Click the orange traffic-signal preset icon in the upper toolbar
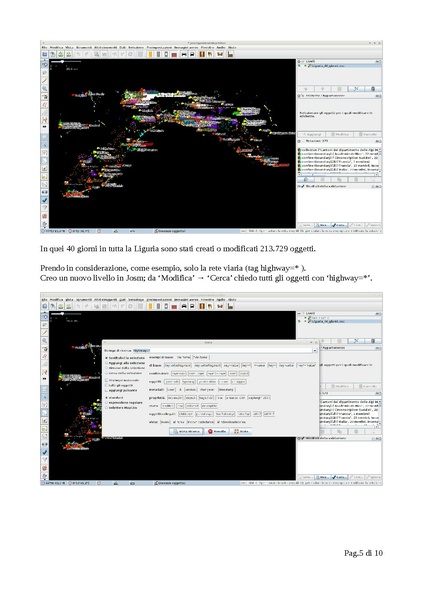This screenshot has height=598, width=423. [x=150, y=55]
